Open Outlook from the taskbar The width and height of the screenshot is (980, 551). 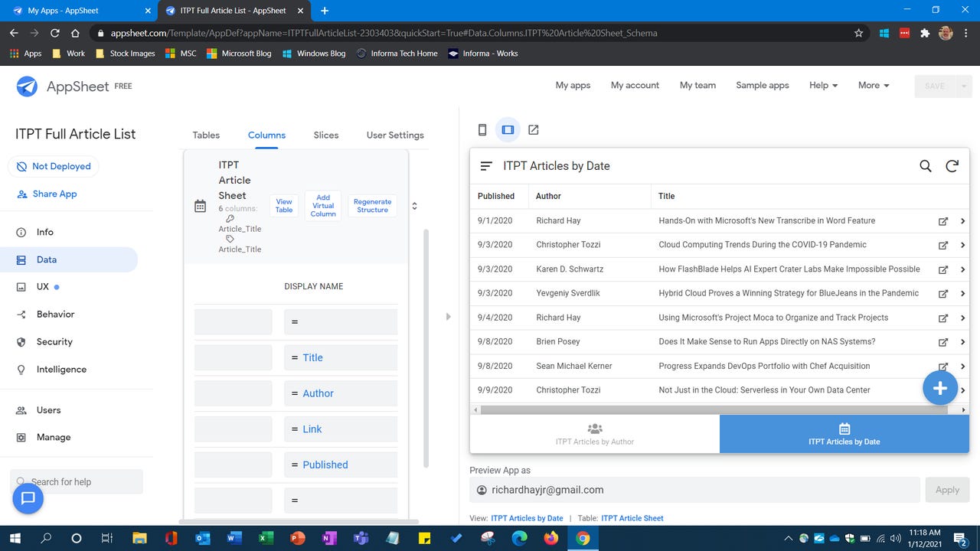point(202,539)
